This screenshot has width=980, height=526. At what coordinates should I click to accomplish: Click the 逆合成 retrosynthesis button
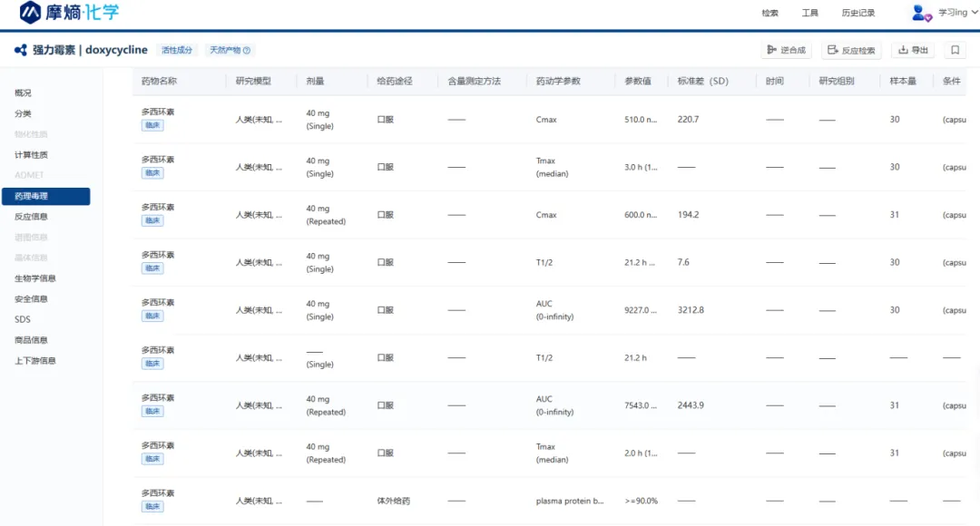(x=786, y=50)
